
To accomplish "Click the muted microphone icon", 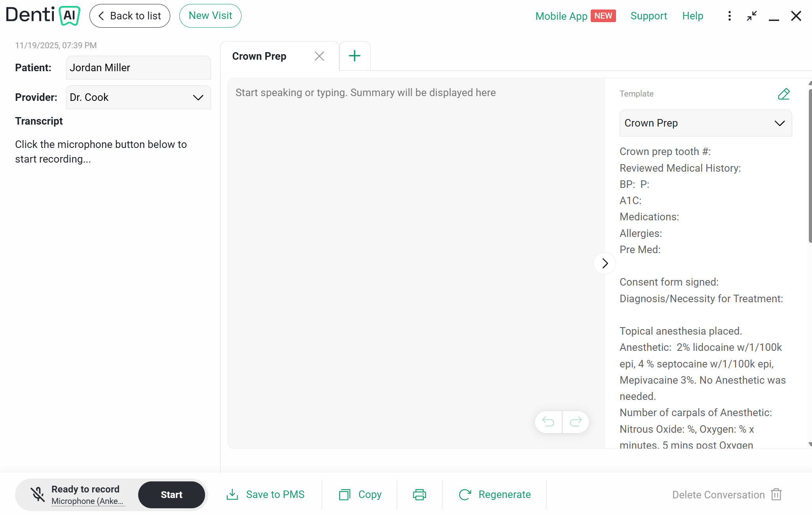I will pyautogui.click(x=38, y=494).
